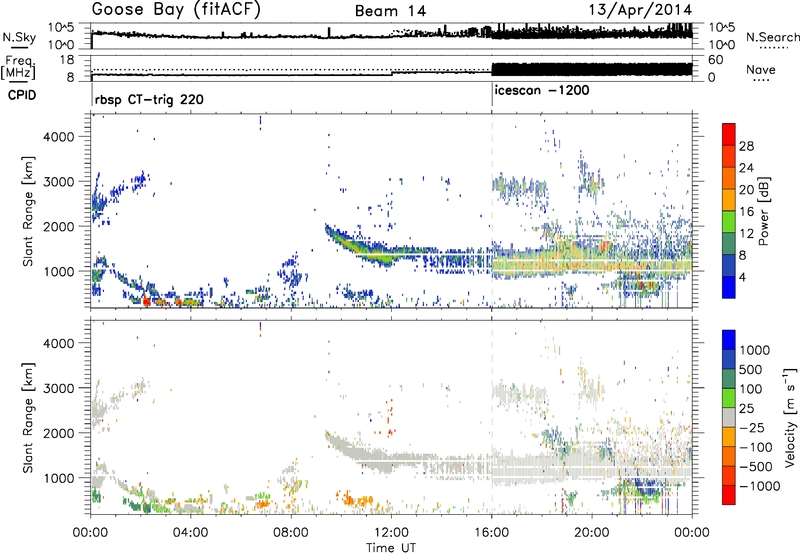
Task: Click the '18' tick on frequency axis
Action: coord(68,60)
